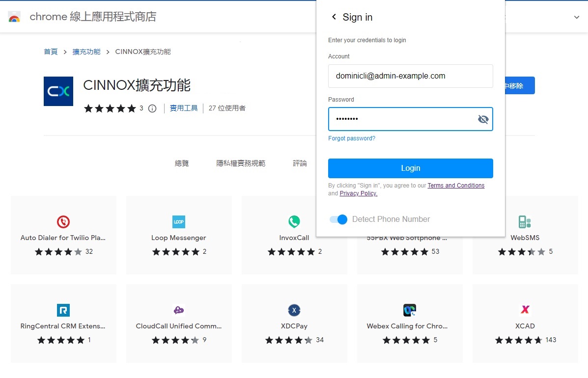This screenshot has width=588, height=378.
Task: Go to 擴充功能 breadcrumb link
Action: coord(86,52)
